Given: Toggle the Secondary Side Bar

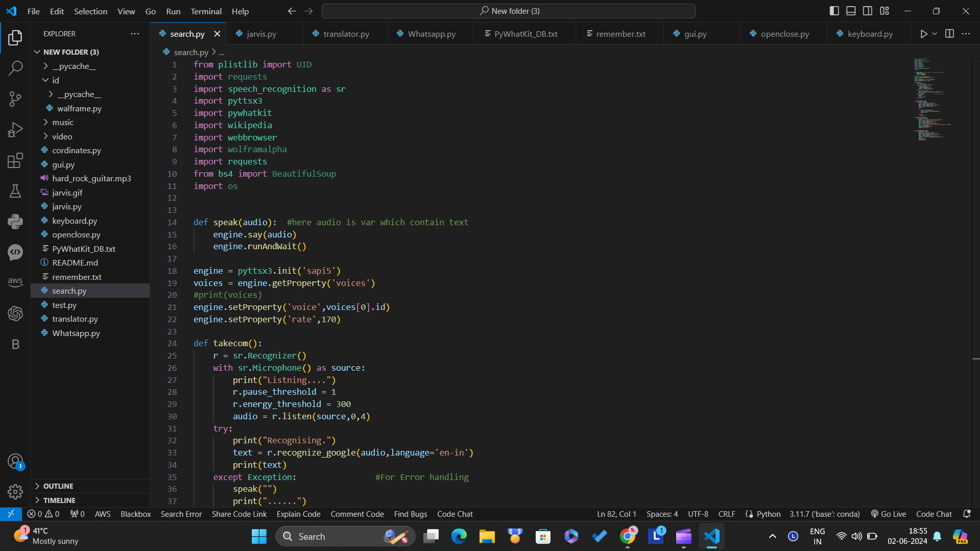Looking at the screenshot, I should (868, 11).
